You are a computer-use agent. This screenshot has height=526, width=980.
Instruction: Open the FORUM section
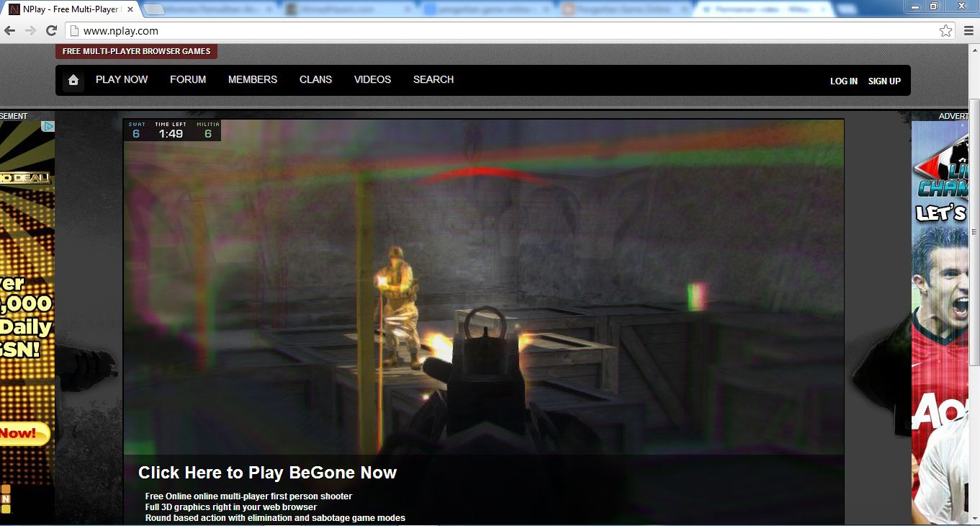coord(187,80)
